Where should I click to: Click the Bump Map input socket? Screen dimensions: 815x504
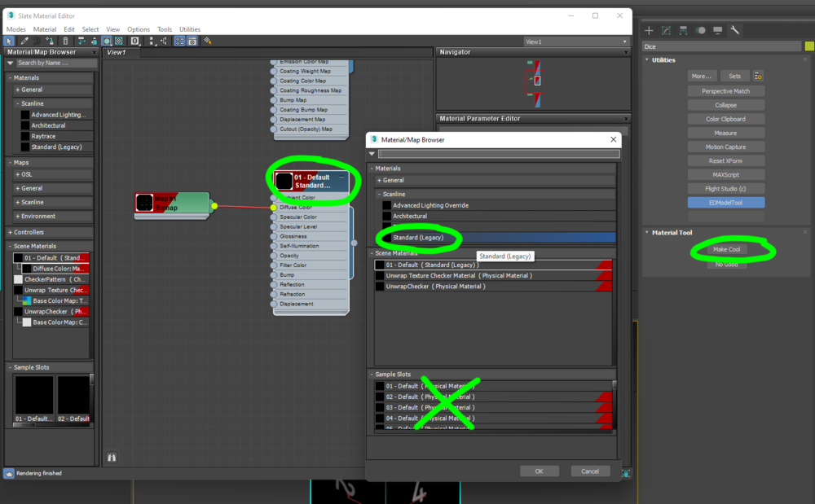click(x=273, y=100)
